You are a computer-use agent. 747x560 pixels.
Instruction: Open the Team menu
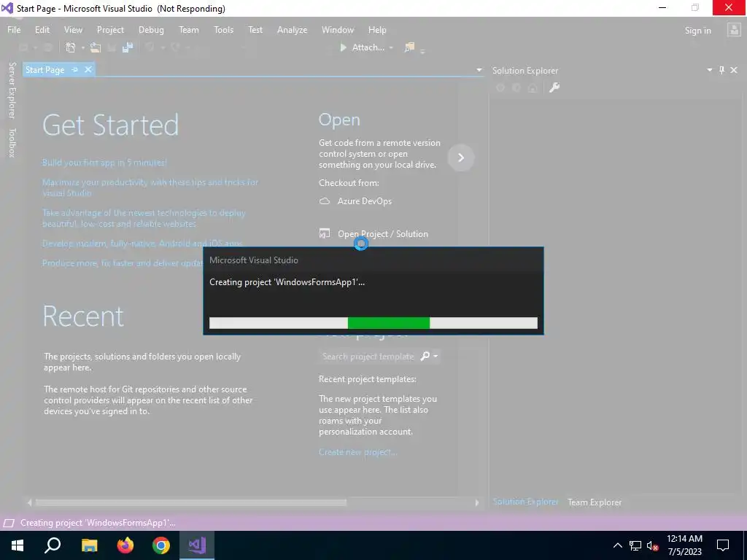coord(189,29)
